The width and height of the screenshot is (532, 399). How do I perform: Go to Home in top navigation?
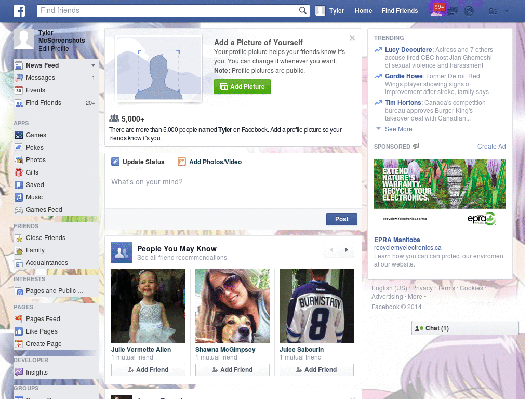pos(363,11)
